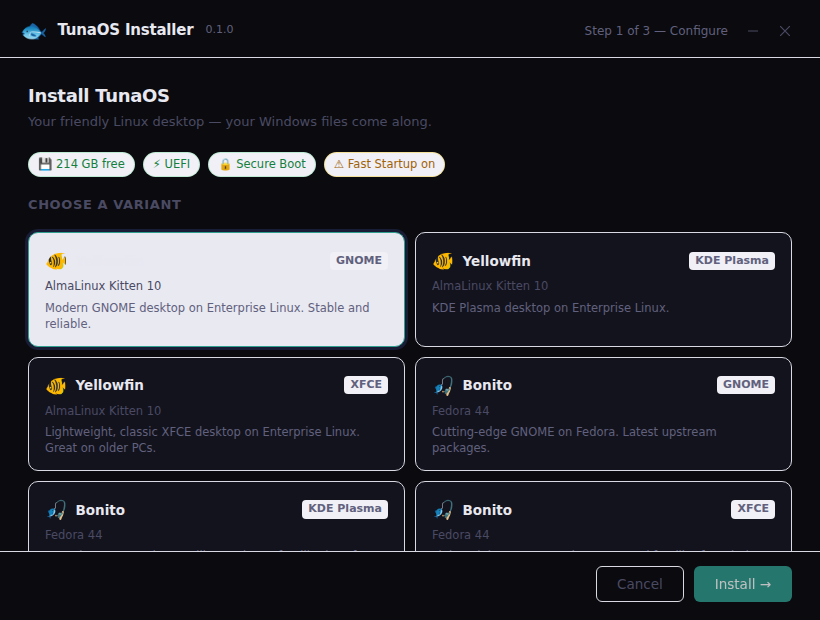Select the AlmaLinux Kitten 10 GNOME variant card

[217, 290]
